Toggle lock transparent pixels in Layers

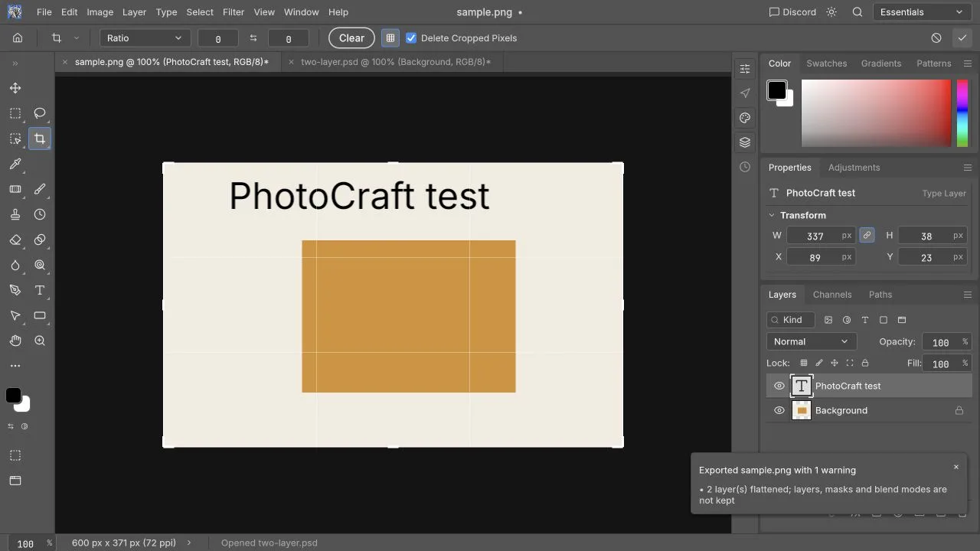click(803, 363)
